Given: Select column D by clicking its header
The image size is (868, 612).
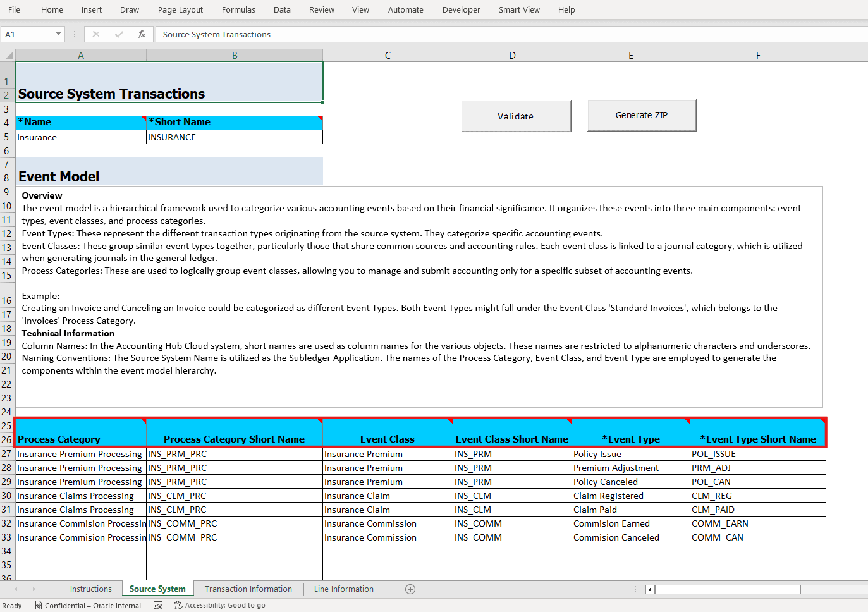Looking at the screenshot, I should (512, 55).
